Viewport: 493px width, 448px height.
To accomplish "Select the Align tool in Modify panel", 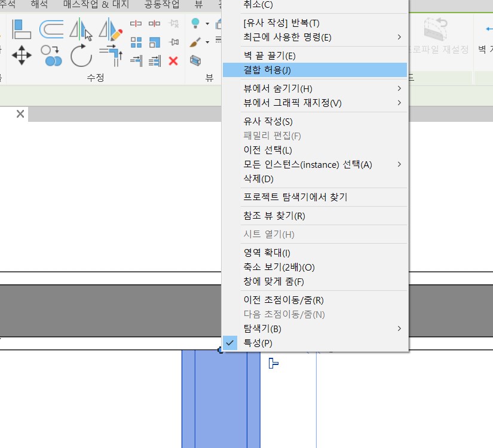I will click(x=22, y=28).
